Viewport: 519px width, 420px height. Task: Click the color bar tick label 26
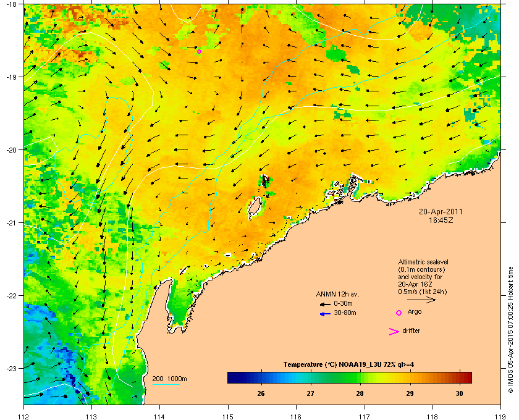tap(261, 393)
